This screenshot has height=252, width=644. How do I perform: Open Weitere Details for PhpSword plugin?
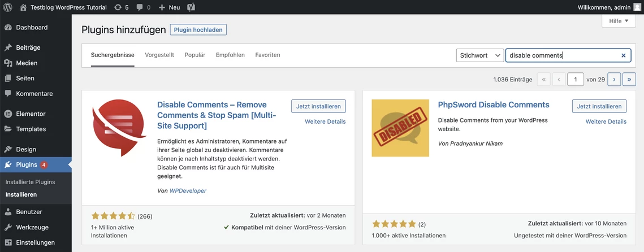[606, 121]
